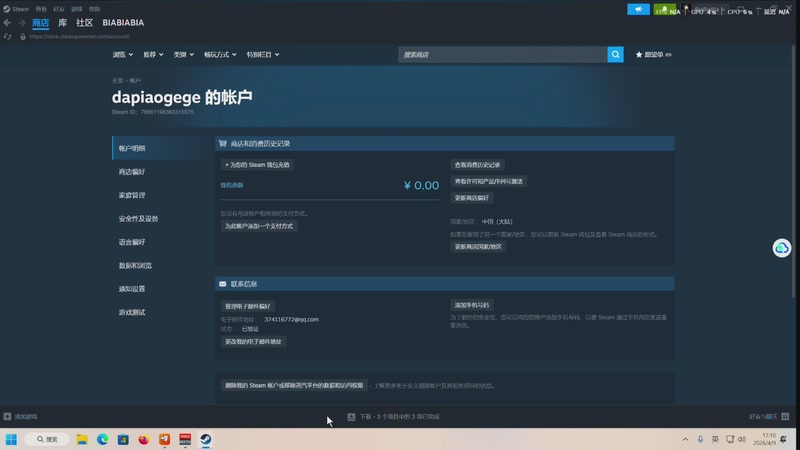
Task: Go forward with the right arrow button
Action: pyautogui.click(x=21, y=22)
